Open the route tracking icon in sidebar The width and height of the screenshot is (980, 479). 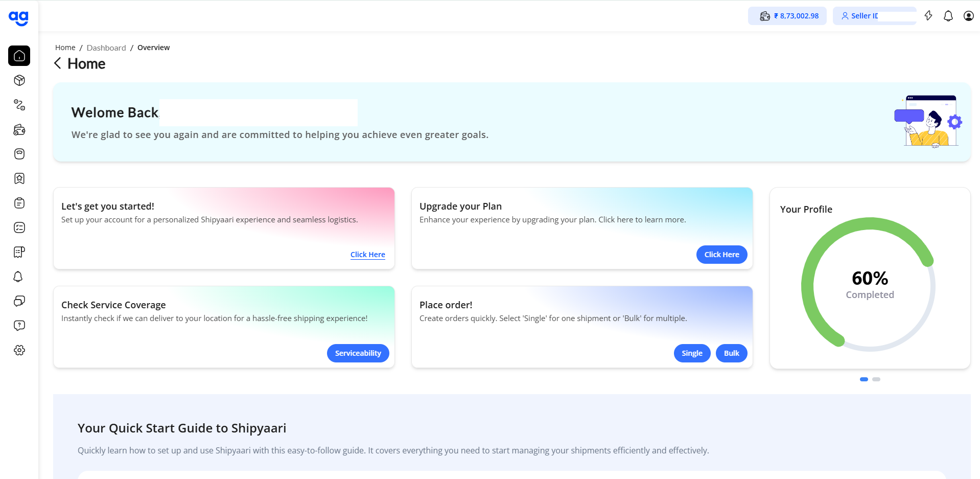click(x=19, y=105)
